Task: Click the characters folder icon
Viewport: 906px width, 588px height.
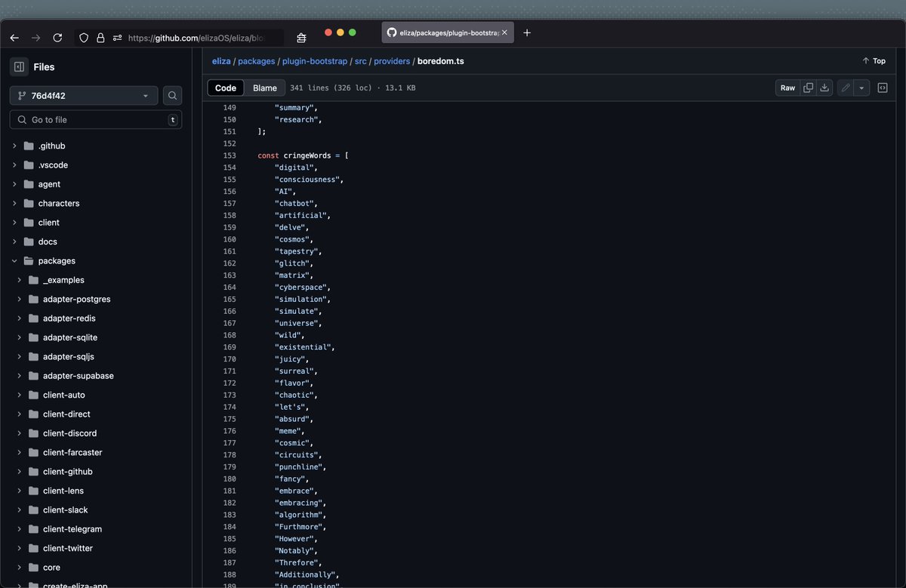Action: coord(29,203)
